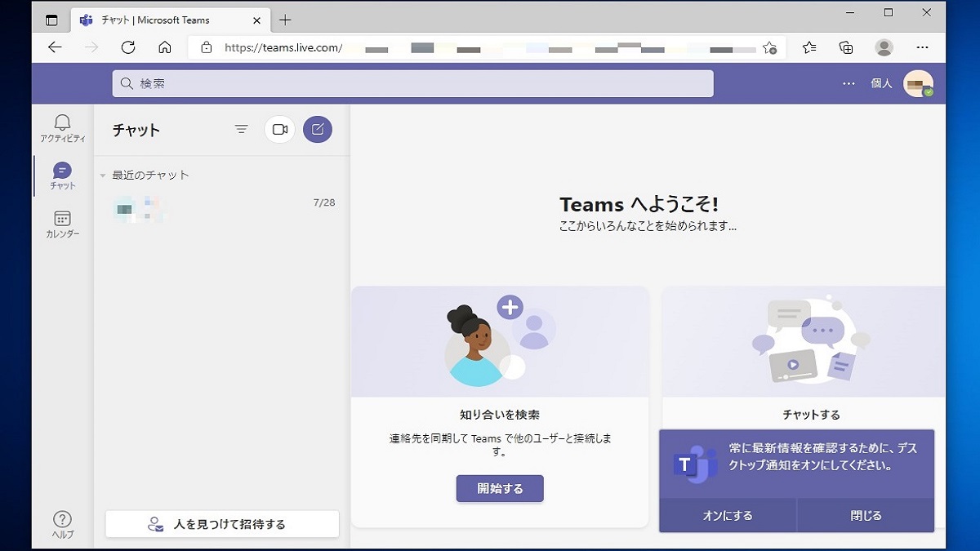Open the Calendar in sidebar
This screenshot has width=980, height=551.
point(62,224)
